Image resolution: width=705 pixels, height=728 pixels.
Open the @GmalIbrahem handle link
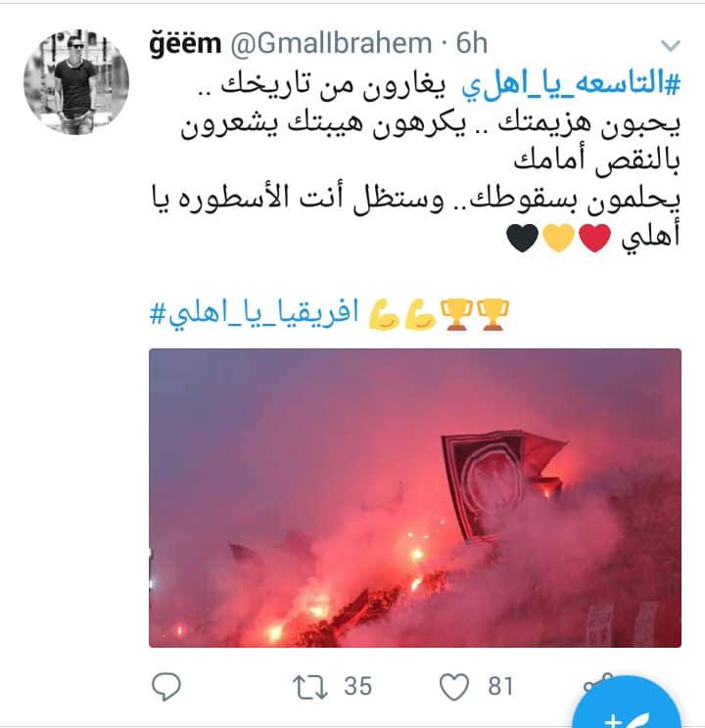pos(331,44)
